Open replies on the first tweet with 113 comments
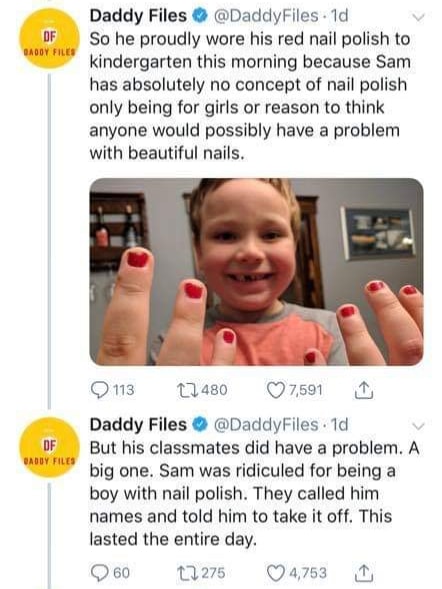Image resolution: width=442 pixels, height=589 pixels. point(113,390)
